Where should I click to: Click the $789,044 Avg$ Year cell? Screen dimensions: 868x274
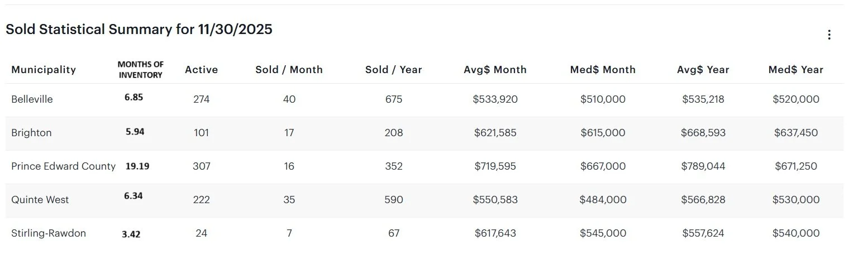tap(703, 166)
